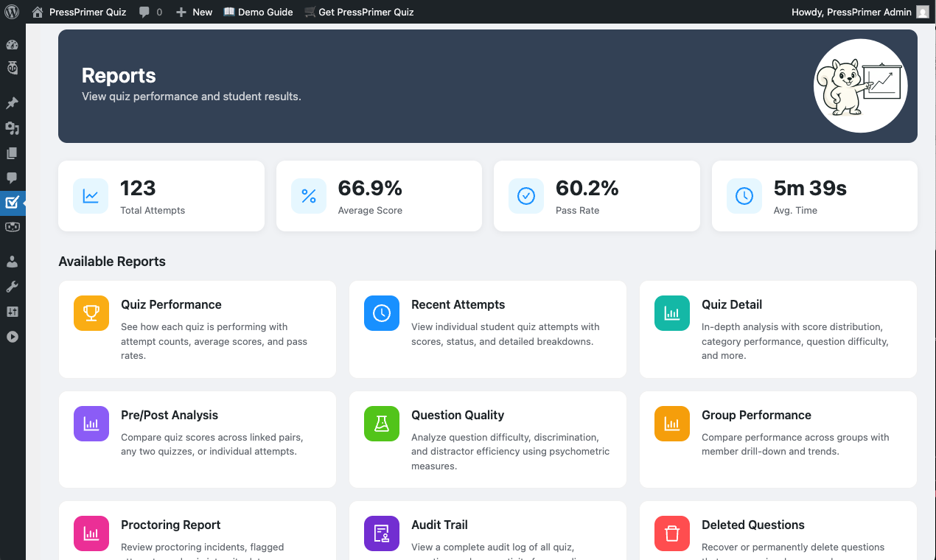The width and height of the screenshot is (936, 560).
Task: Expand sidebar with the collapse-menu arrow icon
Action: pos(12,337)
